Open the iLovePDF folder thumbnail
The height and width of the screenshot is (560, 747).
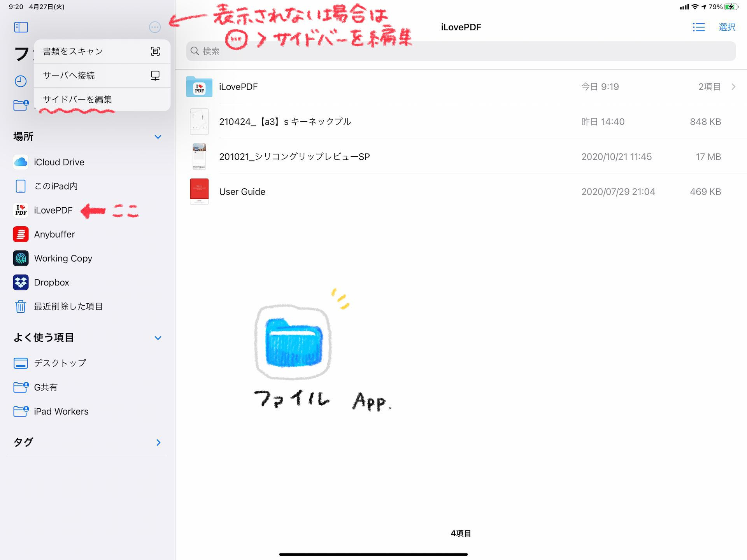(199, 87)
